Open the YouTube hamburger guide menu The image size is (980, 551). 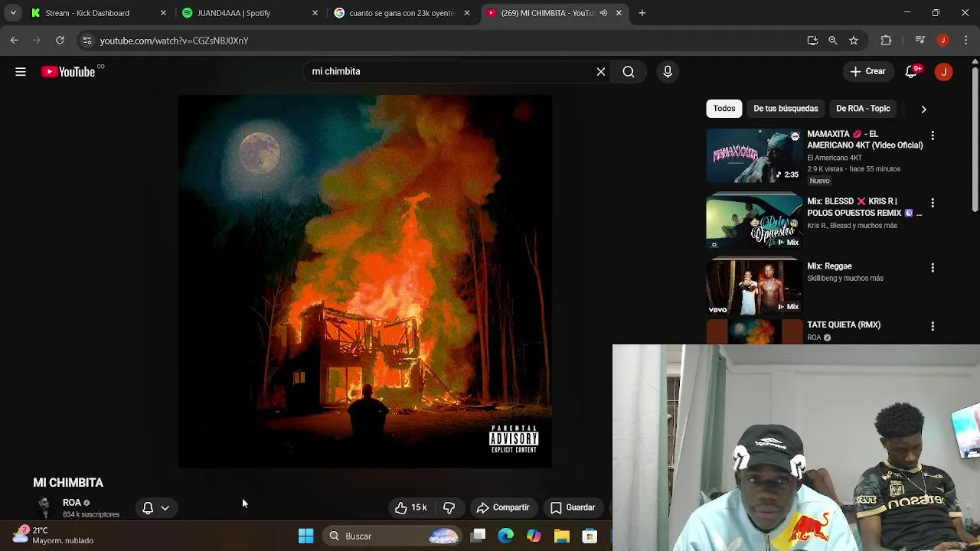pos(21,72)
